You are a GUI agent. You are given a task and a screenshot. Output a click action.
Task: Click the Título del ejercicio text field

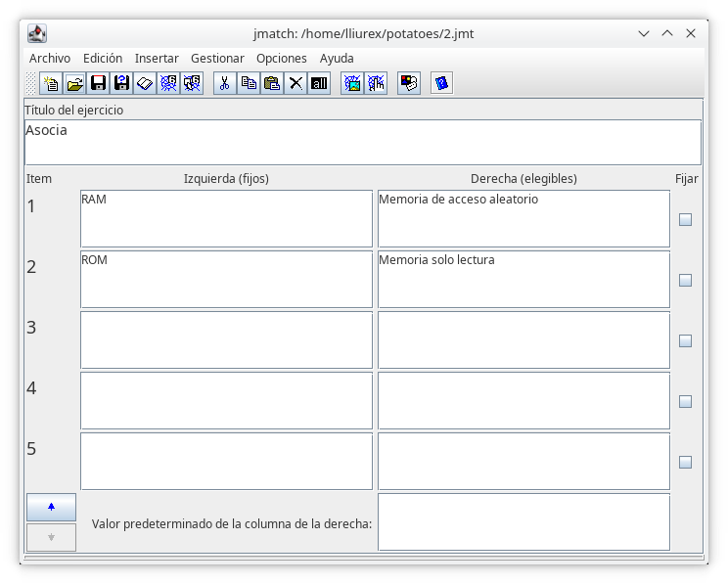pos(362,142)
